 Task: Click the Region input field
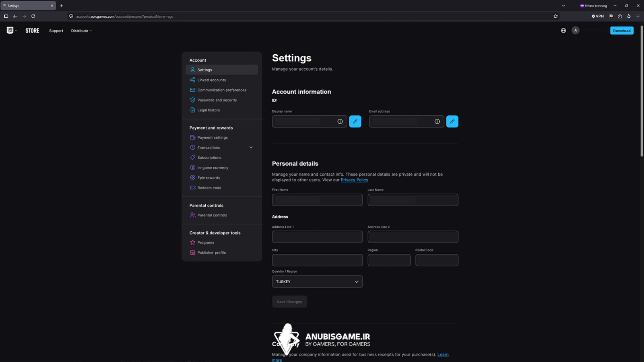click(389, 260)
